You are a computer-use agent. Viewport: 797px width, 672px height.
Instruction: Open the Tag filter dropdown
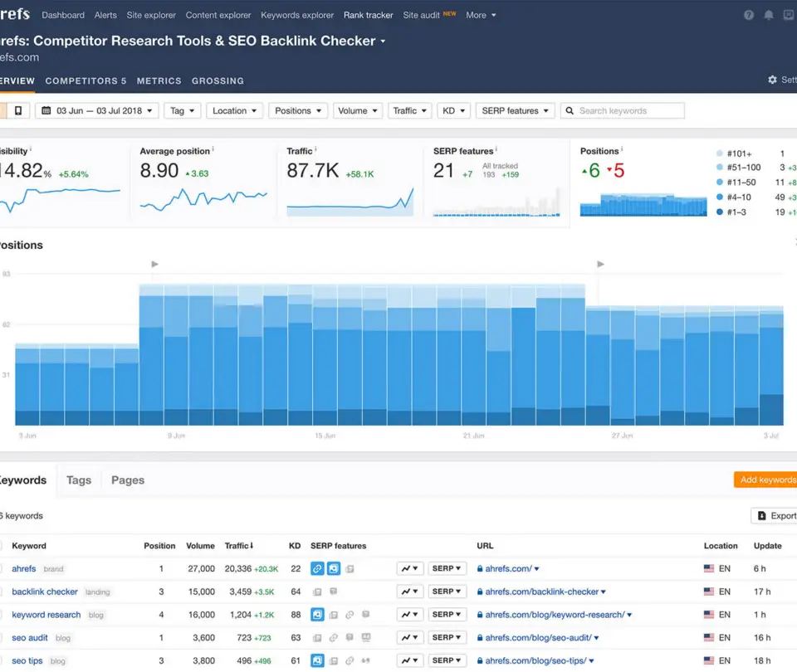183,110
